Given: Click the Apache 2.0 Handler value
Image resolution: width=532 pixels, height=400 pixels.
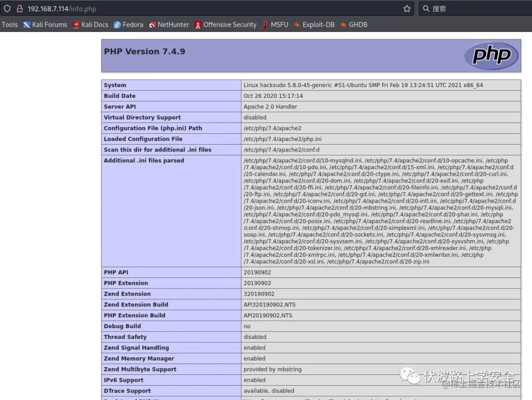Looking at the screenshot, I should (270, 107).
